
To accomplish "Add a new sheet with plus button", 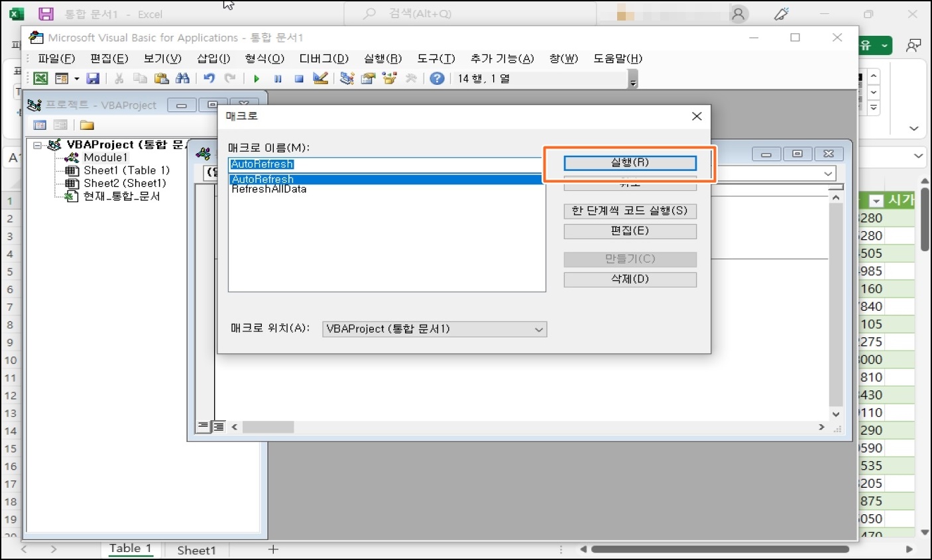I will coord(273,549).
